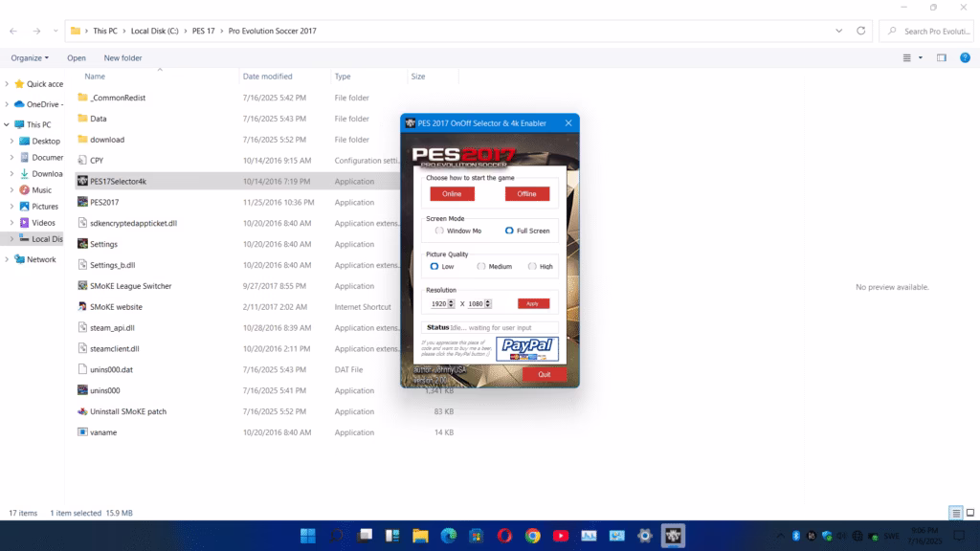
Task: Click the SMoKE League Switcher icon
Action: coord(82,285)
